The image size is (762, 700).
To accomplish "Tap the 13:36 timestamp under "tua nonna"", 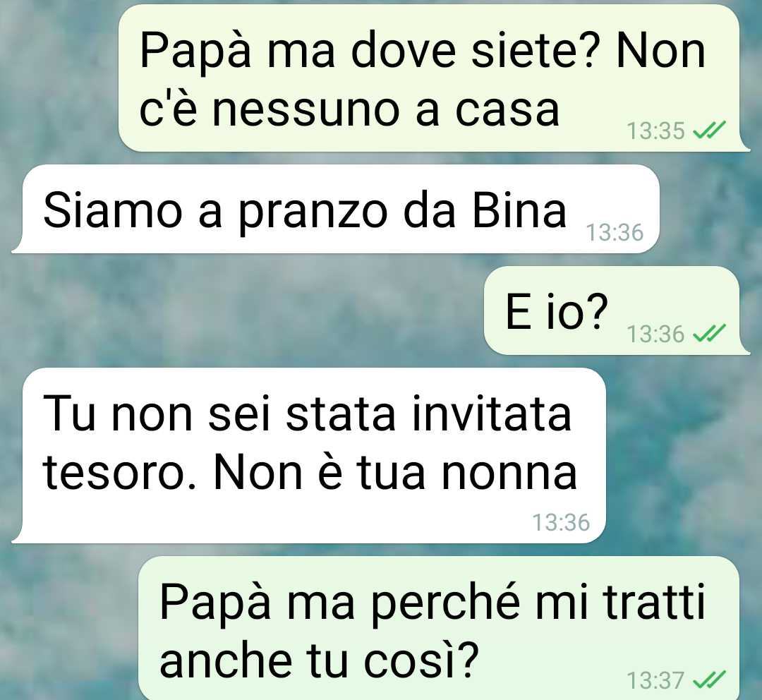I will [x=561, y=522].
